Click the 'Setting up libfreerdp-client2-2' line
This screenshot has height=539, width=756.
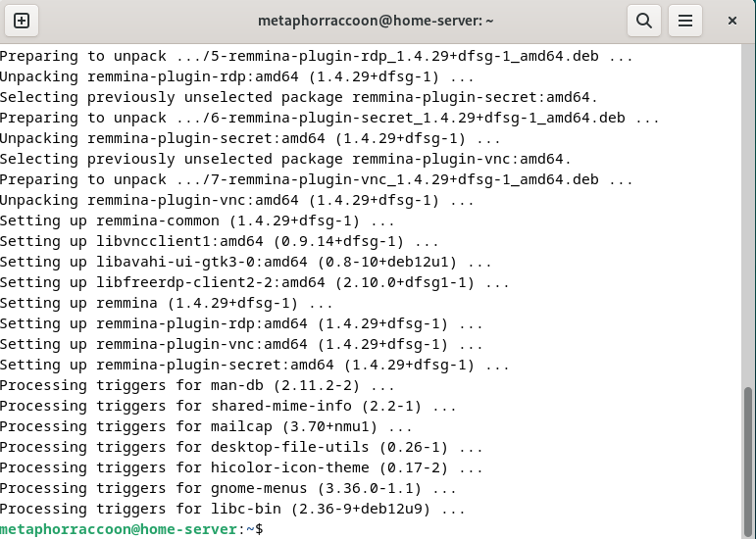coord(255,283)
